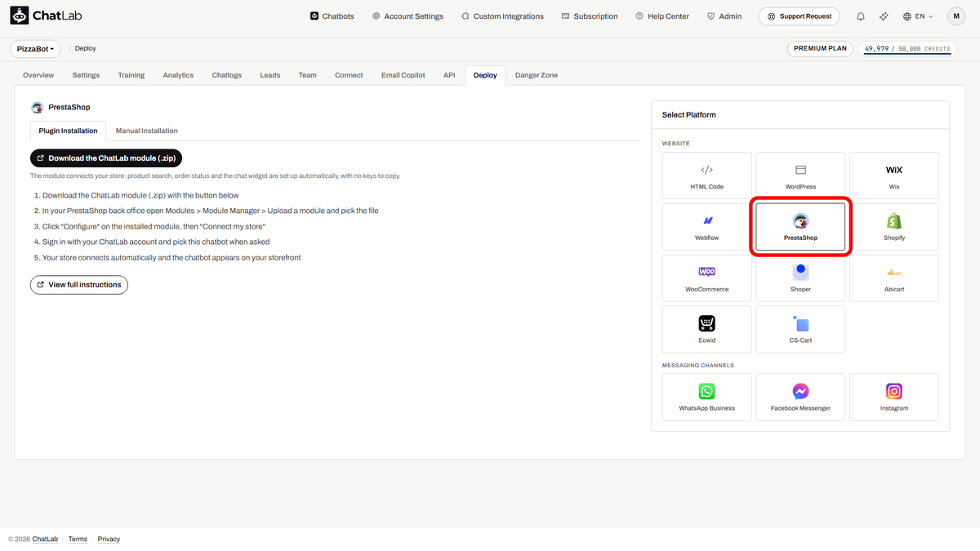Switch to the API tab
980x551 pixels.
click(x=449, y=75)
